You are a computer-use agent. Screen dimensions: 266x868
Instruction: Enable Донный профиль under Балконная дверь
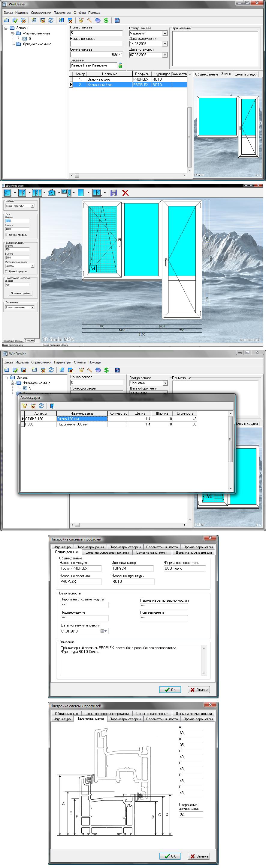click(x=6, y=271)
